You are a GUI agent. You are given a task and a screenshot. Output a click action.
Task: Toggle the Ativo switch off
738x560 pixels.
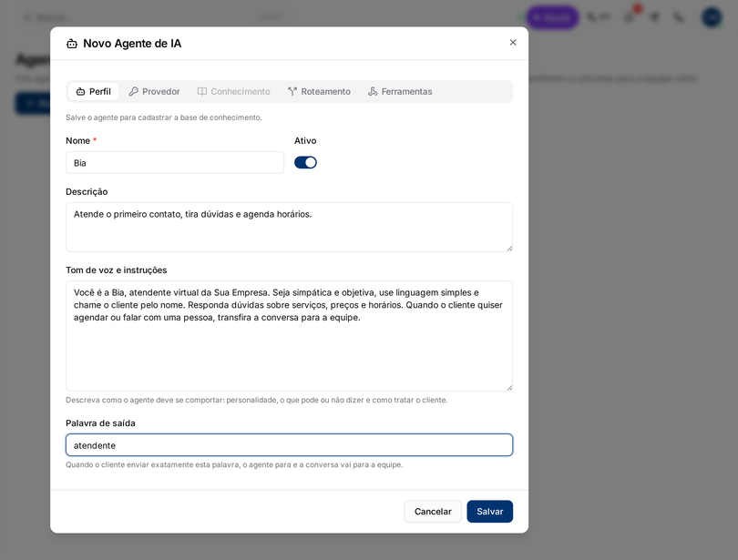click(x=305, y=163)
